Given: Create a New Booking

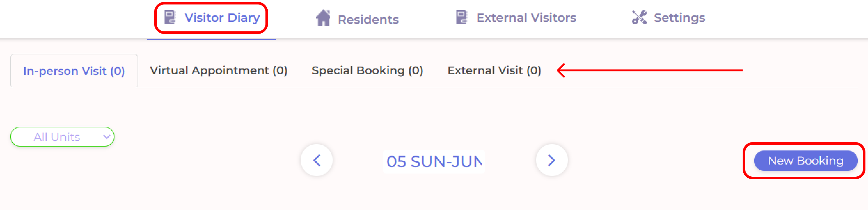Looking at the screenshot, I should [806, 161].
